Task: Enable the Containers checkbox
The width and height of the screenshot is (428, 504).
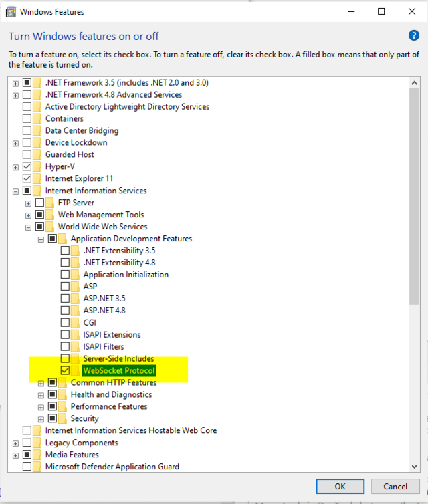Action: [x=27, y=118]
